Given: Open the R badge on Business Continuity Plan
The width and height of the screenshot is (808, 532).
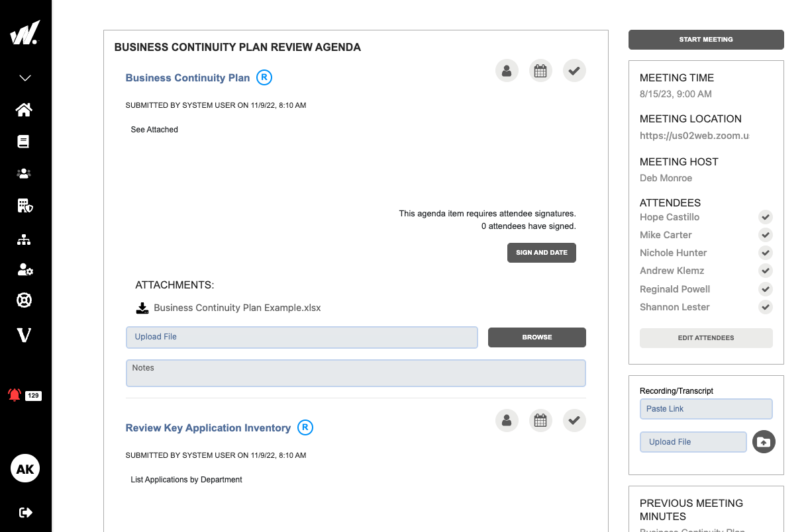Looking at the screenshot, I should pos(264,77).
